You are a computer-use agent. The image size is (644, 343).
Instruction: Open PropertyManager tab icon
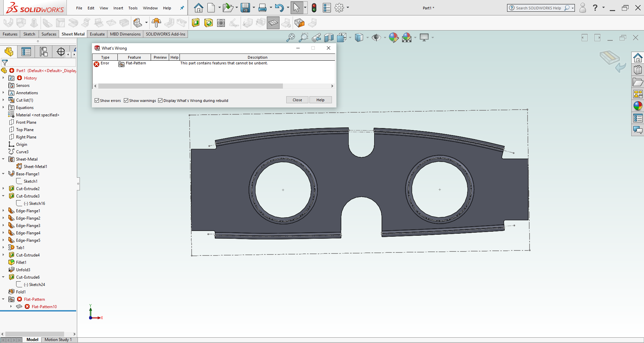click(26, 52)
